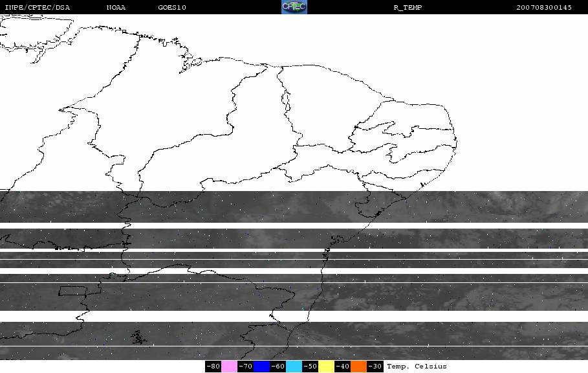Select the orange -40 color swatch
This screenshot has height=373, width=588.
[x=358, y=367]
